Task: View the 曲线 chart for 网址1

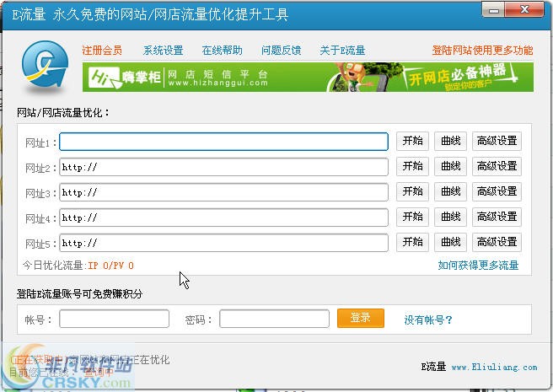Action: [450, 141]
